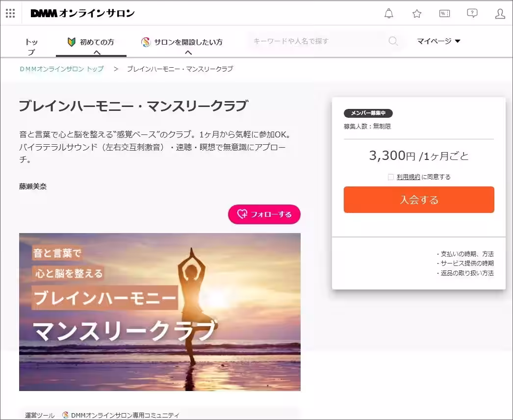Select the トップ navigation tab

click(x=31, y=46)
